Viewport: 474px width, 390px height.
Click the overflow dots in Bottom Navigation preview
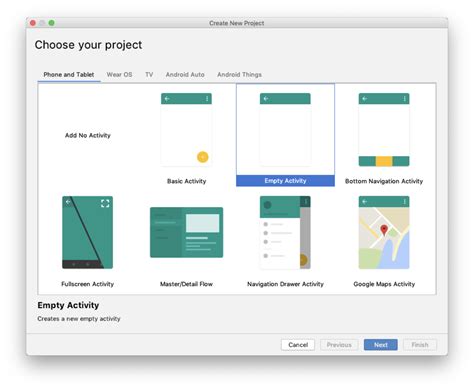coord(404,99)
